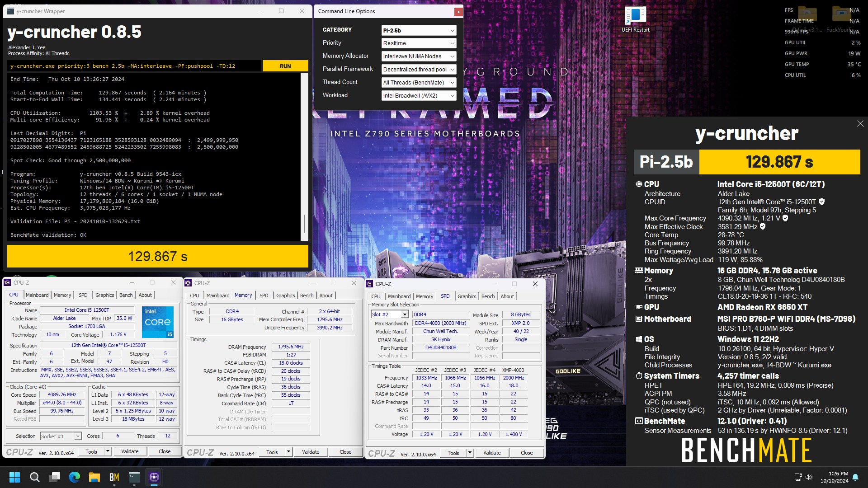Click the Max Effective Clock verified shield
868x488 pixels.
click(763, 227)
